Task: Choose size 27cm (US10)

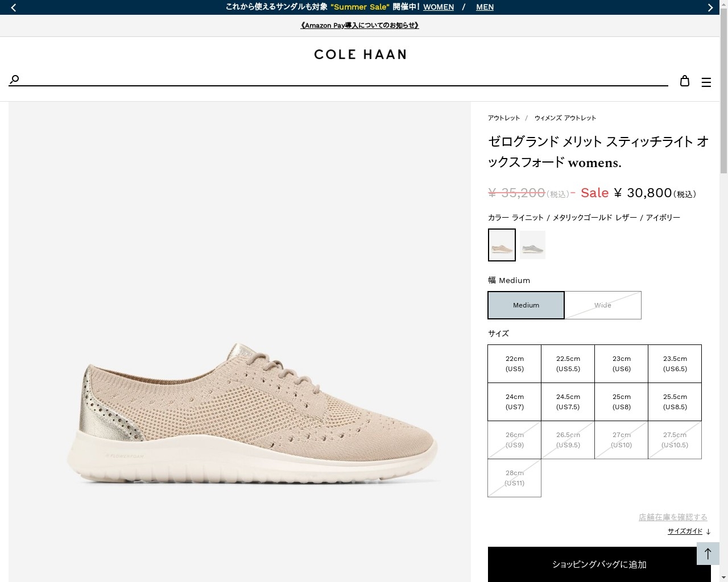Action: click(x=622, y=440)
